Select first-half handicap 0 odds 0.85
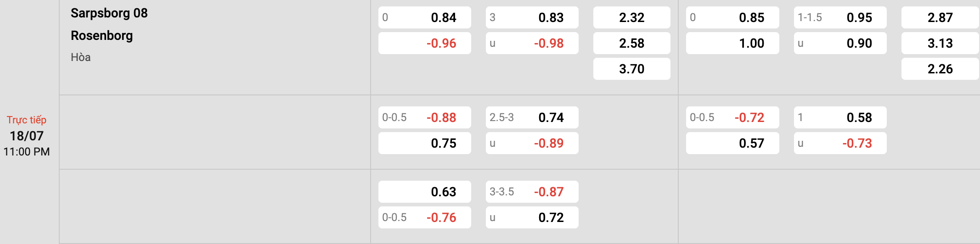 (732, 17)
